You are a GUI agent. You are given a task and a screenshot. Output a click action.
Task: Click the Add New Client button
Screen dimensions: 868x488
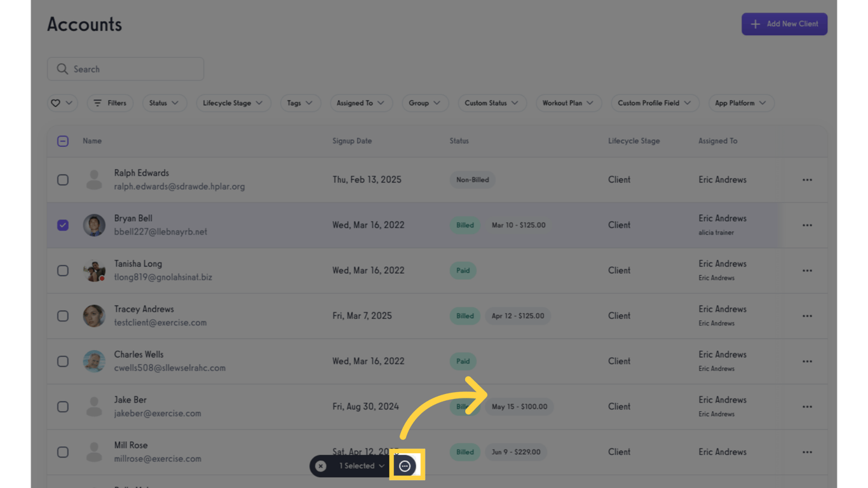click(784, 24)
